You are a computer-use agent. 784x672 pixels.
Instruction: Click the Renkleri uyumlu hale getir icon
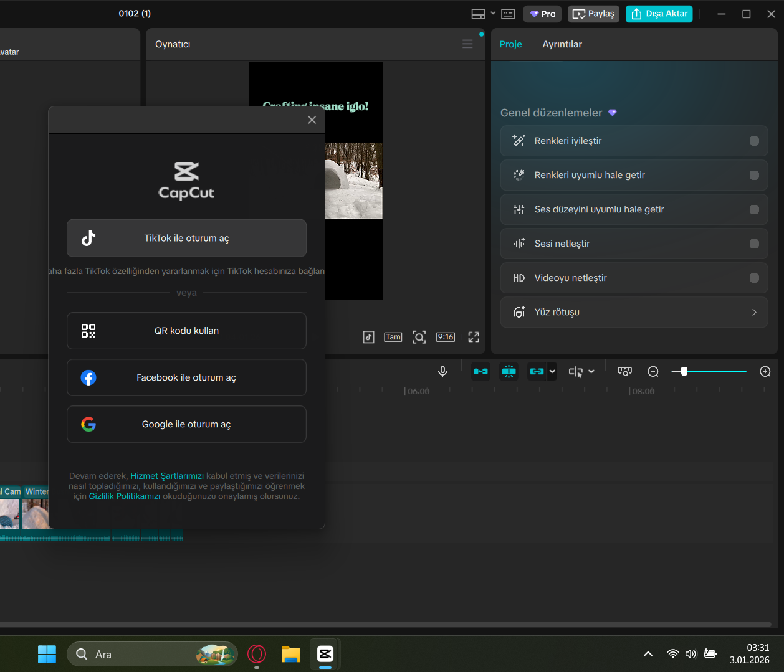point(519,175)
